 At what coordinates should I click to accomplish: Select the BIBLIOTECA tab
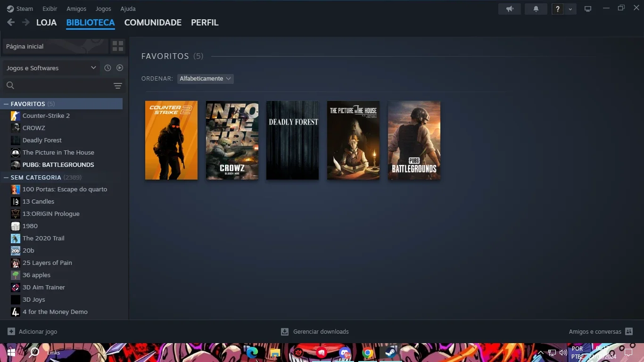point(91,22)
